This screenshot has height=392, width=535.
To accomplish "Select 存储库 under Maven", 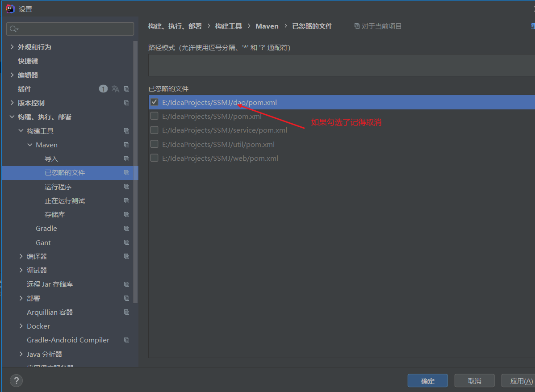I will click(x=54, y=215).
